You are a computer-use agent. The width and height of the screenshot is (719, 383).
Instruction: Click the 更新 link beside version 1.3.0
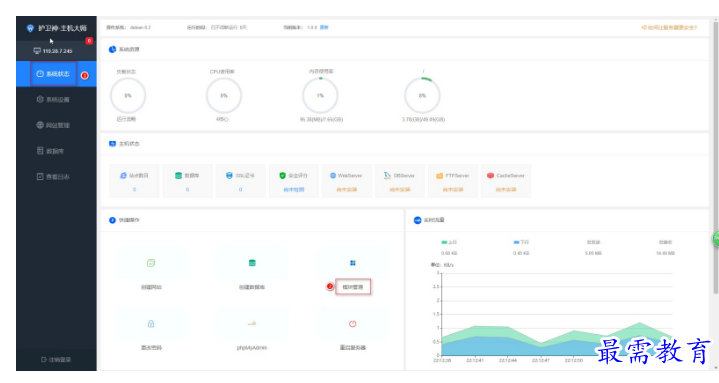pyautogui.click(x=324, y=28)
